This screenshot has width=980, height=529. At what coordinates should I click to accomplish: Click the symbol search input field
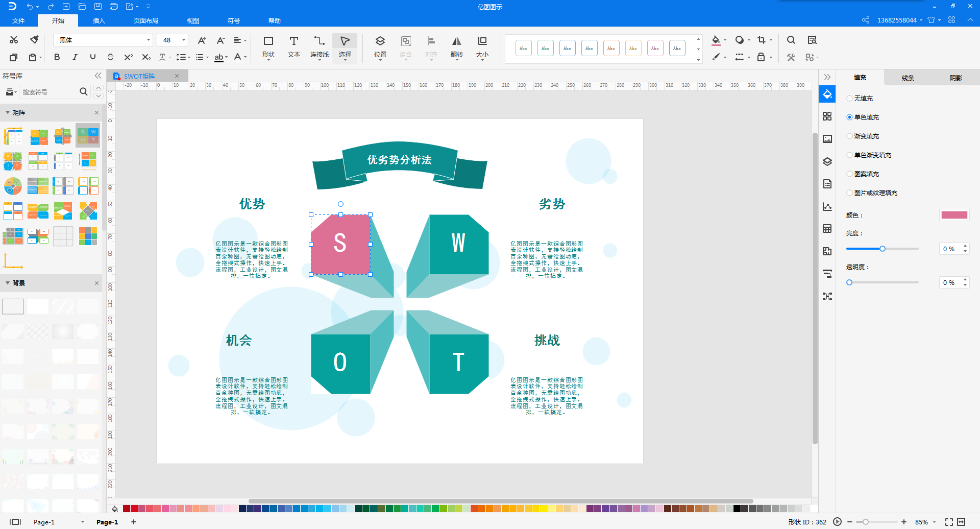tap(49, 92)
